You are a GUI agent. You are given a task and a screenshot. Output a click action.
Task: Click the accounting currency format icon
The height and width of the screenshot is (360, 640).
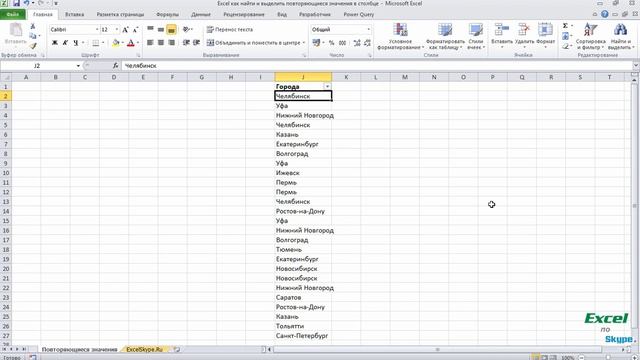[x=316, y=42]
